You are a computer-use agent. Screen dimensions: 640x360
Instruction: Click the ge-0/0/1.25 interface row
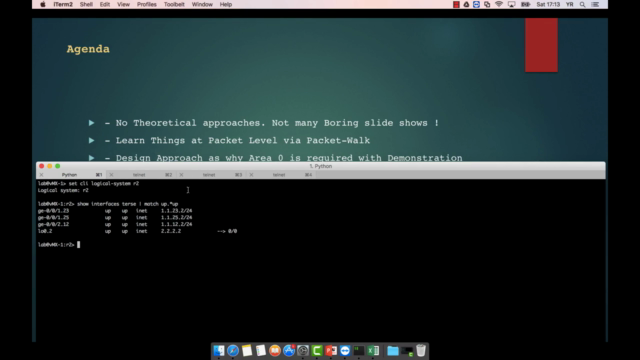[x=115, y=218]
